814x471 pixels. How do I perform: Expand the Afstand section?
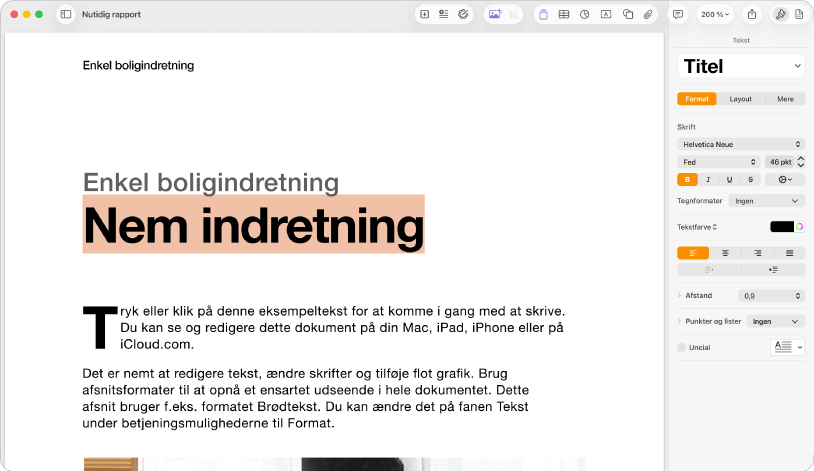[x=680, y=295]
